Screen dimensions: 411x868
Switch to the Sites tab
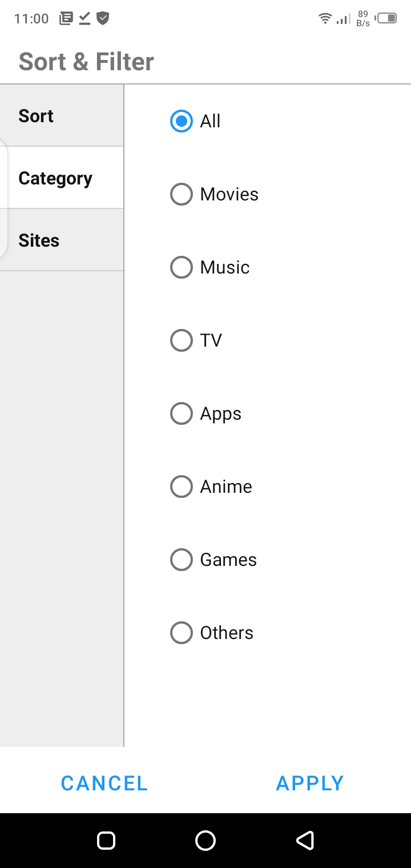[x=62, y=240]
